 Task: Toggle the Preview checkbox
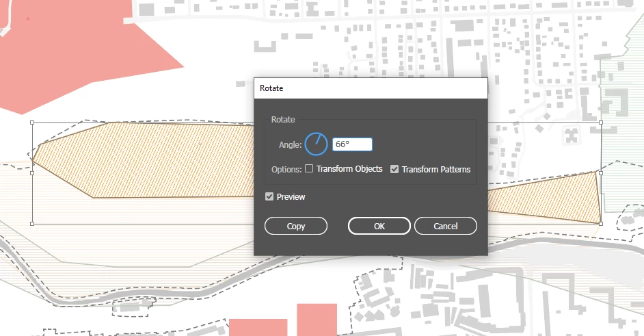(x=269, y=196)
